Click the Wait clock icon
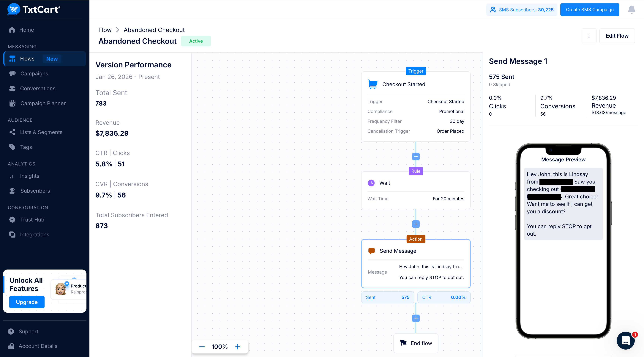 [x=371, y=183]
